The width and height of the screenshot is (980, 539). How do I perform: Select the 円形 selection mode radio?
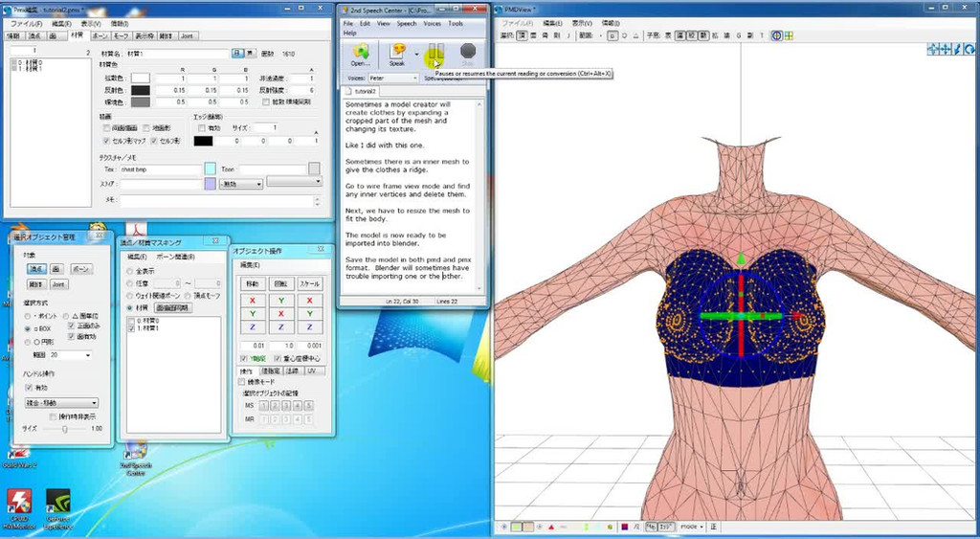pyautogui.click(x=28, y=342)
